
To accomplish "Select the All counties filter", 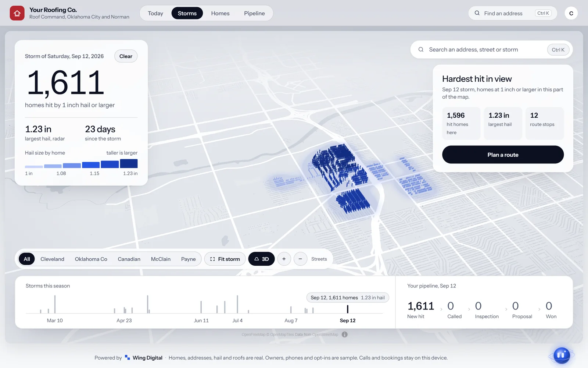I will (x=27, y=259).
